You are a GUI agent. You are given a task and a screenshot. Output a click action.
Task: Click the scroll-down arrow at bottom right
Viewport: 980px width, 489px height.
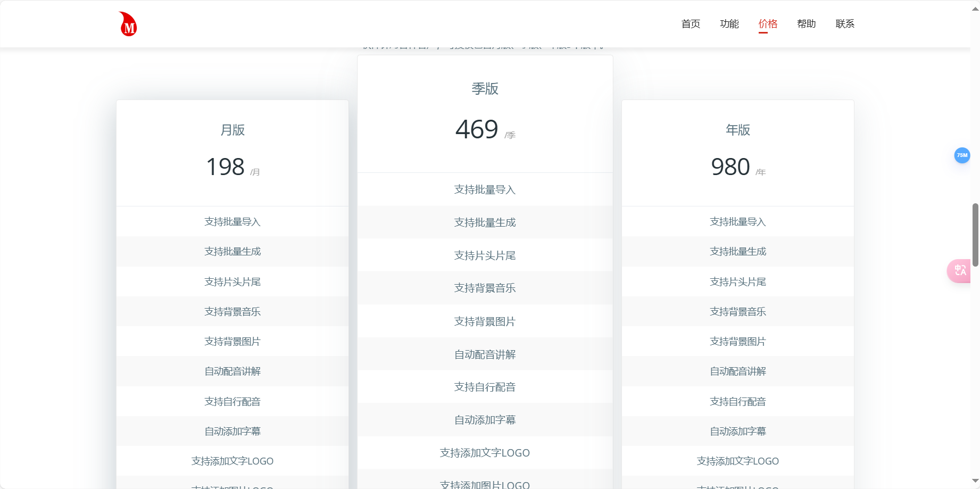coord(975,482)
